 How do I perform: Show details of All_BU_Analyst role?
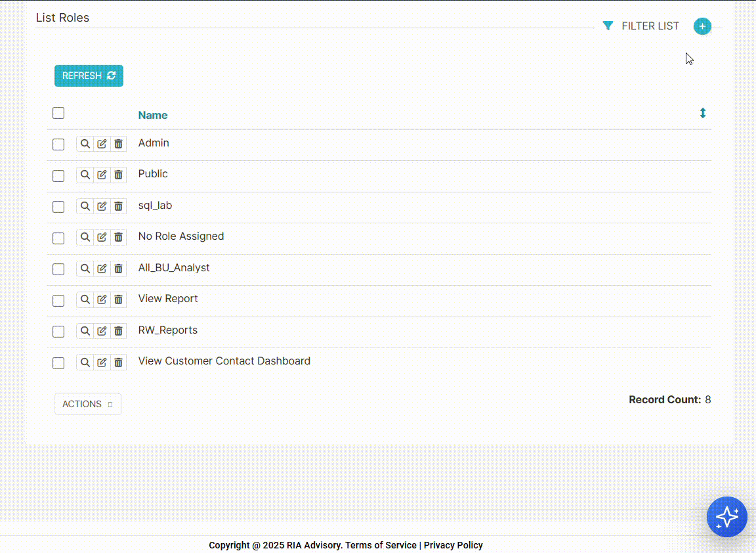click(85, 269)
